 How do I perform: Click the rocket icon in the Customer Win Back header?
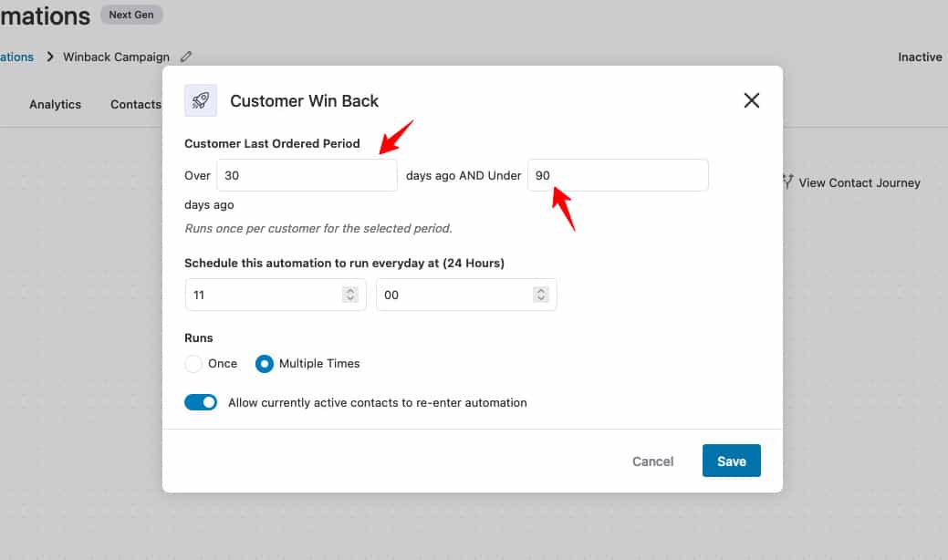point(201,100)
